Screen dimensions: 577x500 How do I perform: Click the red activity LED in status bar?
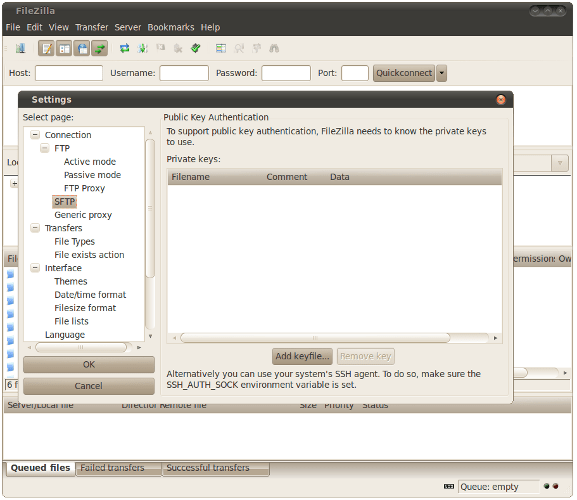pos(555,486)
